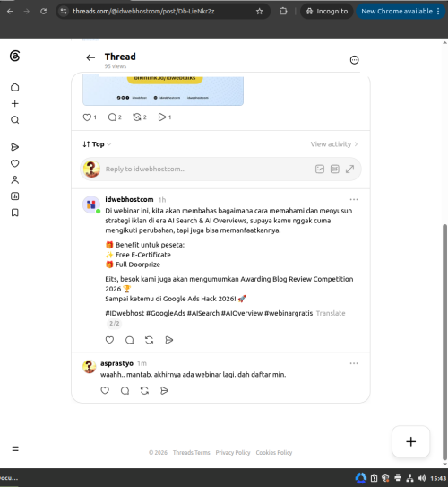Go back using the Thread arrow
This screenshot has width=448, height=487.
(90, 57)
